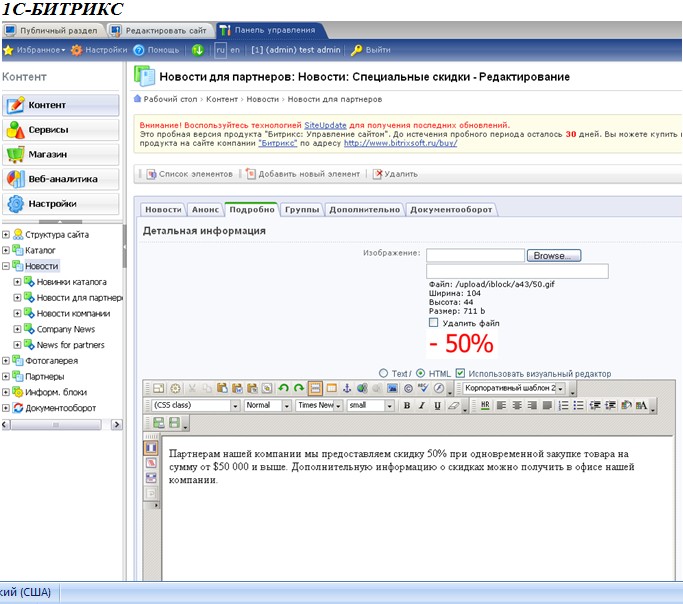Remove formatting with the eraser icon

point(453,405)
